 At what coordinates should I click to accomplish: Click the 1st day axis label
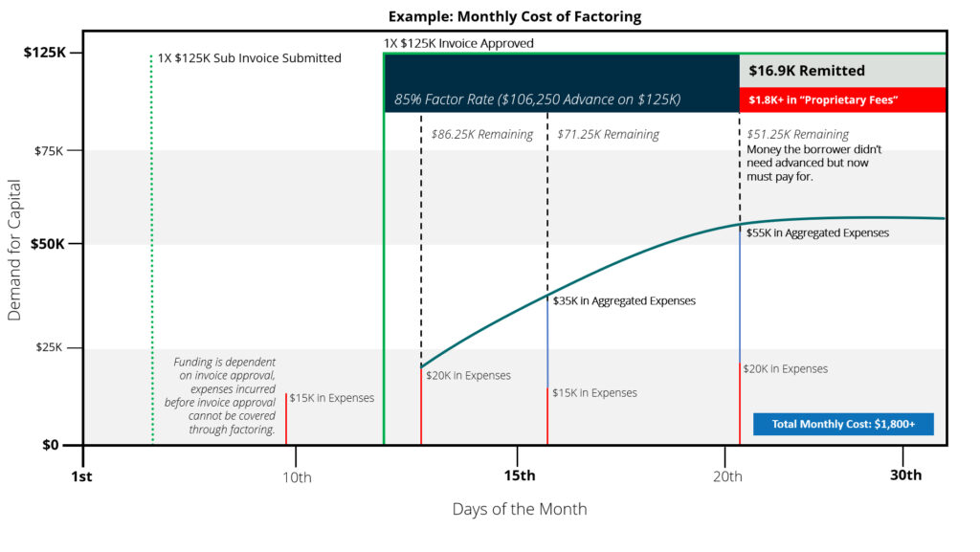click(x=82, y=475)
